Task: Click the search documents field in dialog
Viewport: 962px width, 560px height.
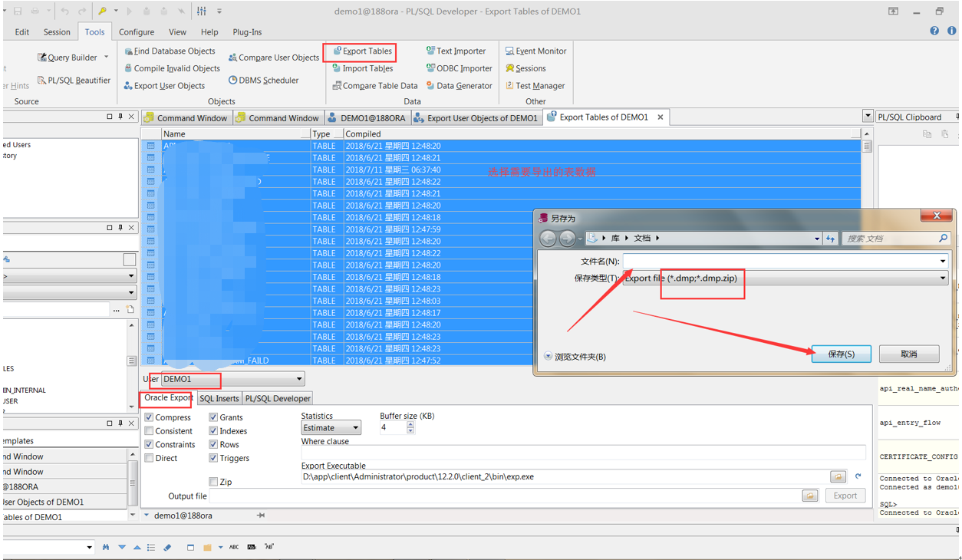Action: point(897,239)
